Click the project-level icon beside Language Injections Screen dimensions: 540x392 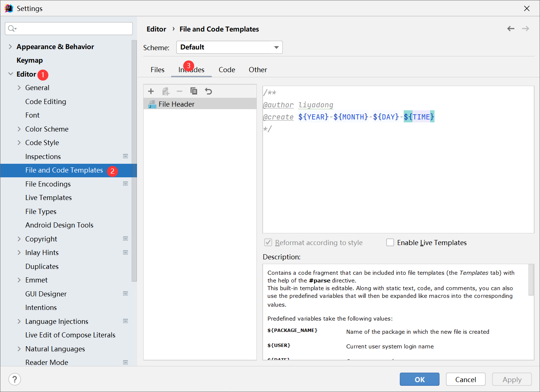point(126,321)
